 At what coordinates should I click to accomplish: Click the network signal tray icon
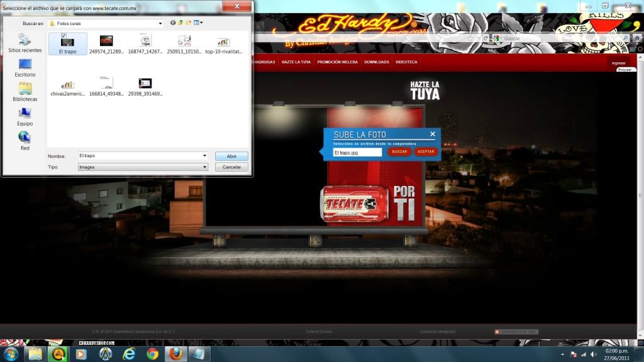[x=584, y=354]
